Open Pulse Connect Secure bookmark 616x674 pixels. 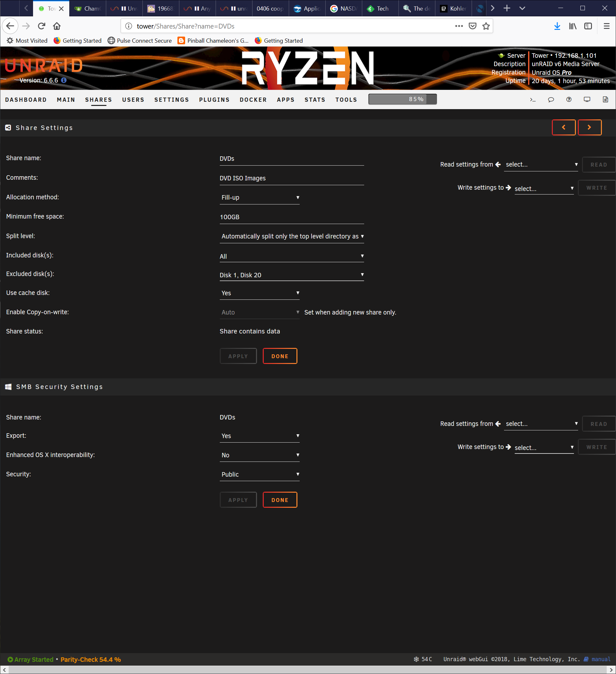[x=140, y=41]
